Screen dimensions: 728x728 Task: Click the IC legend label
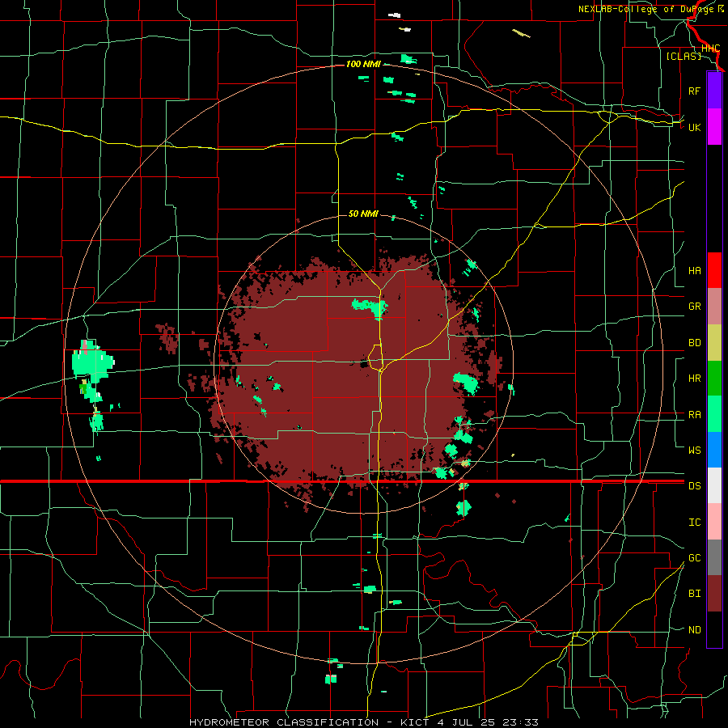(694, 522)
